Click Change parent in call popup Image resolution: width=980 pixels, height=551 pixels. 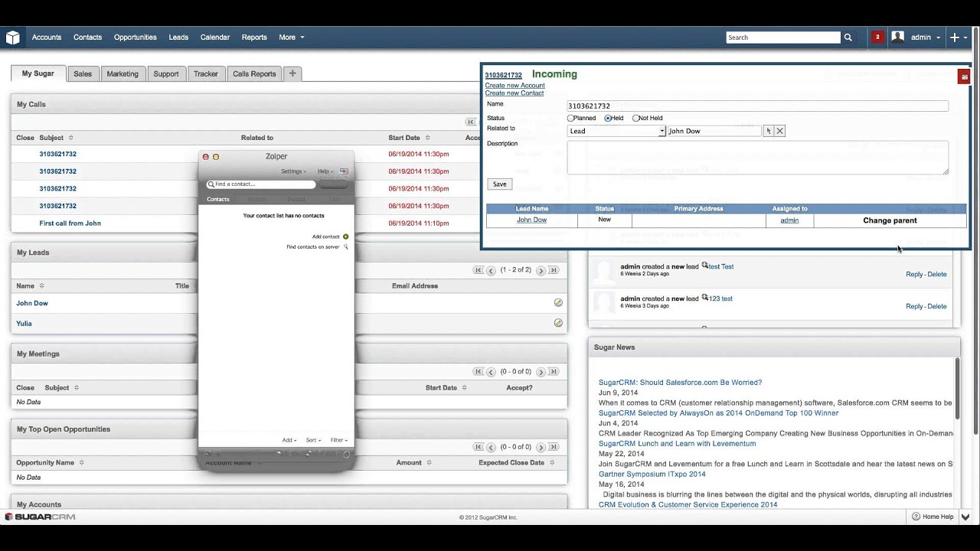pyautogui.click(x=890, y=220)
